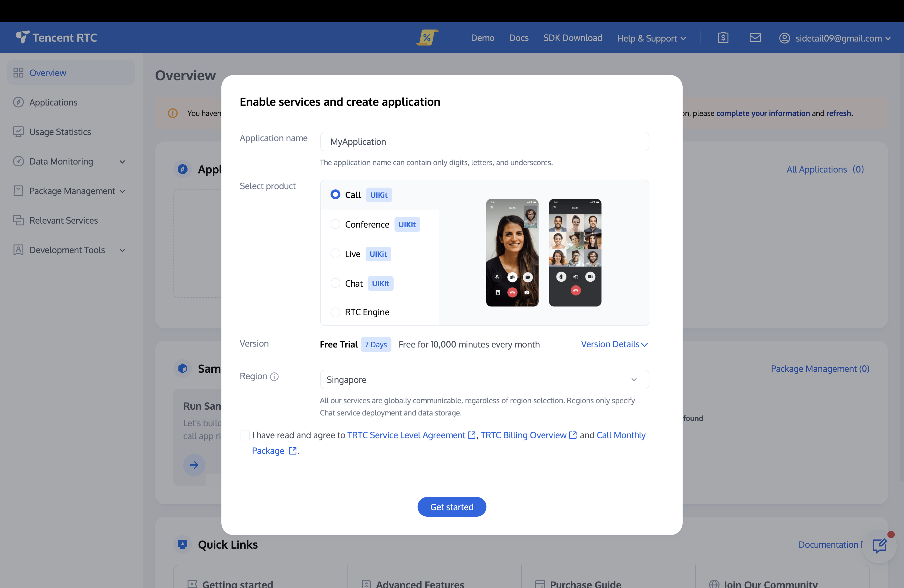Go to Usage Statistics in sidebar
Viewport: 904px width, 588px height.
(60, 132)
